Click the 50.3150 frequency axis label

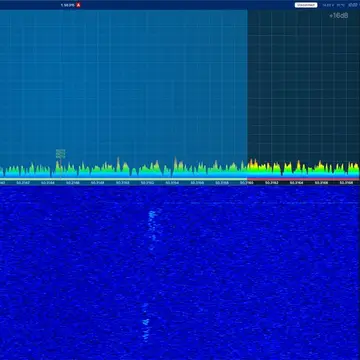coord(123,183)
